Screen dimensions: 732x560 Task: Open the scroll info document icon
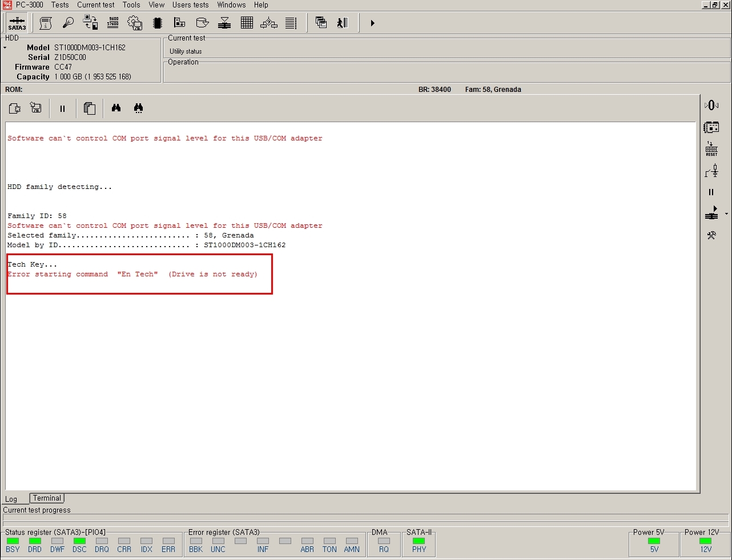pyautogui.click(x=46, y=23)
